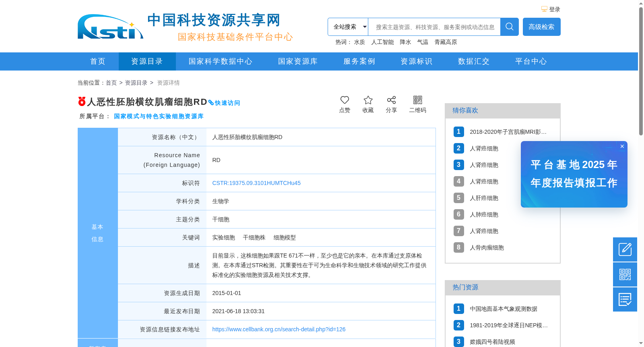Click the 平台基地2025年度报告填报工作 banner
644x347 pixels.
tap(574, 174)
